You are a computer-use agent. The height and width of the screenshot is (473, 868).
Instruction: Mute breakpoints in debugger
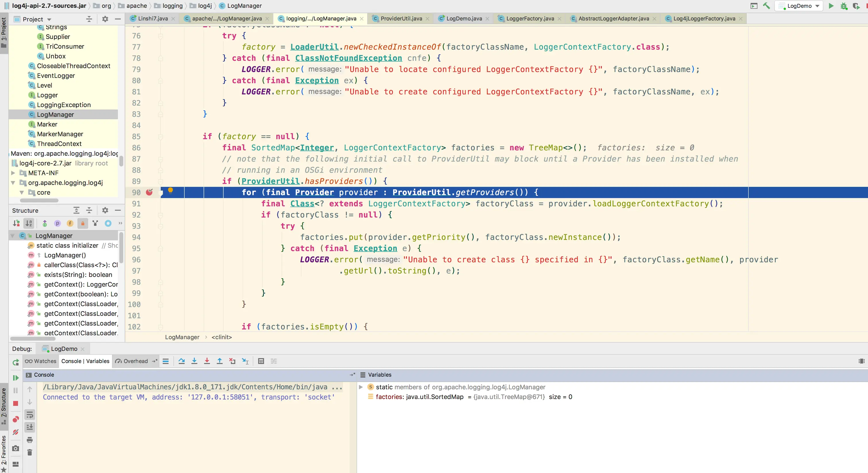[15, 432]
